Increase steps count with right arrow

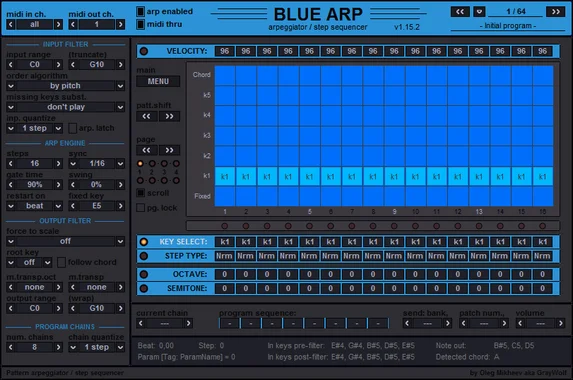(x=58, y=163)
